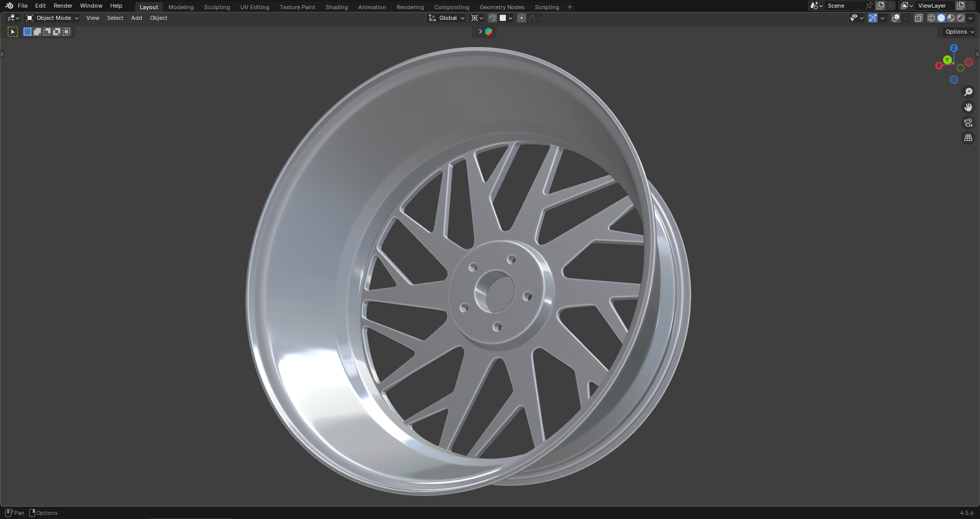Open the snapping options dropdown
This screenshot has height=519, width=980.
[x=506, y=18]
